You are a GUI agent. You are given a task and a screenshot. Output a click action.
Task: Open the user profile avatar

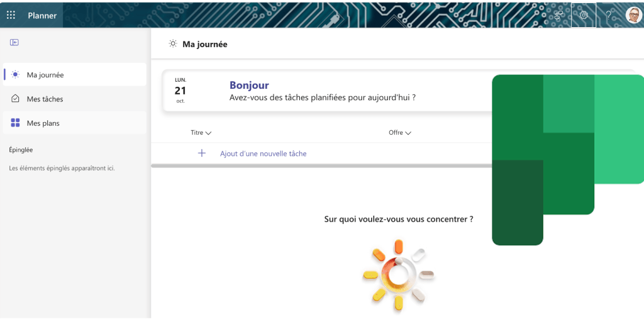coord(633,15)
